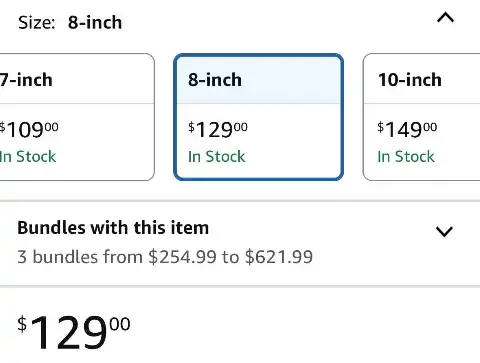Expand the Bundles with this item chevron

click(444, 231)
